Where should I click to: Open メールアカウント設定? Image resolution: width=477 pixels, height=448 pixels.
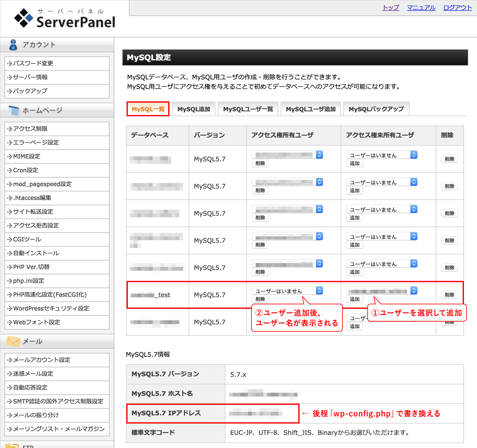click(57, 360)
